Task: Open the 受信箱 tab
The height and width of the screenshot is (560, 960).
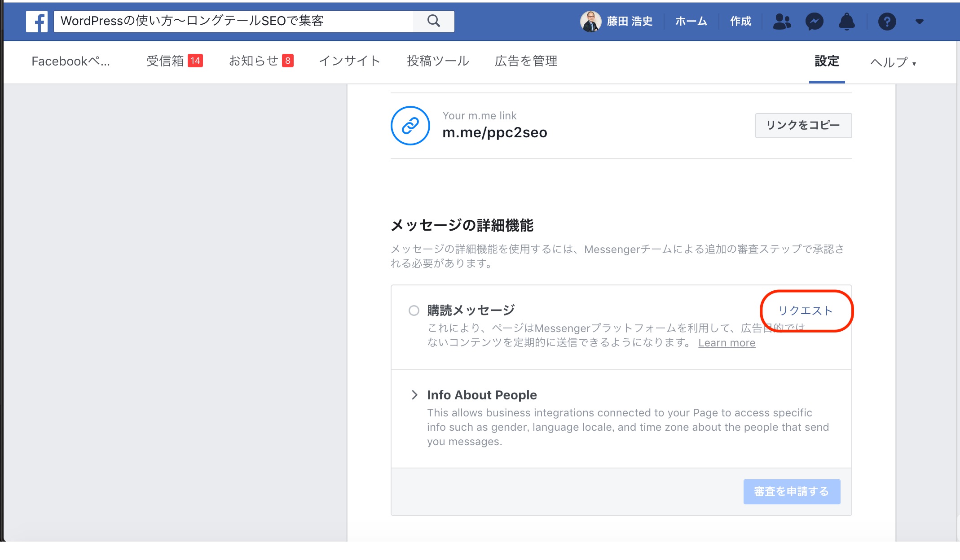Action: point(175,61)
